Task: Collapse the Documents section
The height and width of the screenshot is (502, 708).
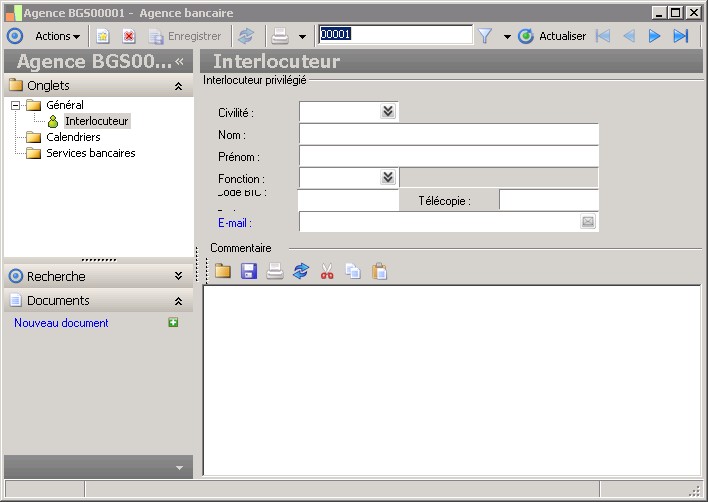Action: [178, 301]
